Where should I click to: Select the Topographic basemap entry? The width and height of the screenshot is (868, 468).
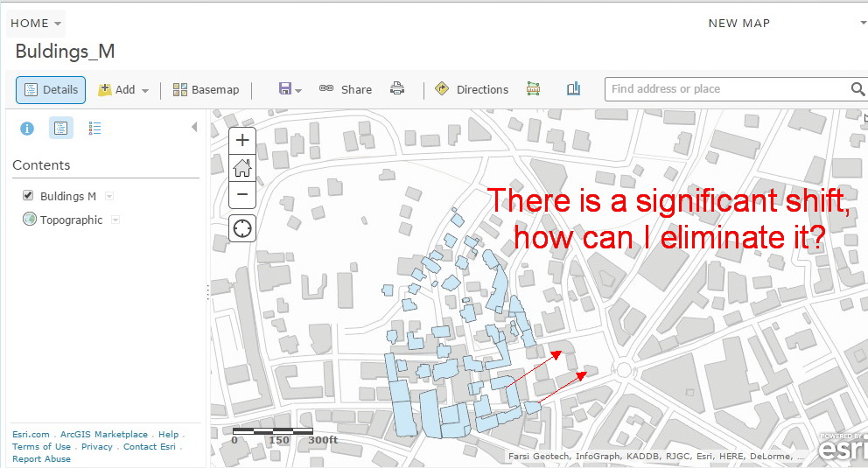pyautogui.click(x=72, y=220)
